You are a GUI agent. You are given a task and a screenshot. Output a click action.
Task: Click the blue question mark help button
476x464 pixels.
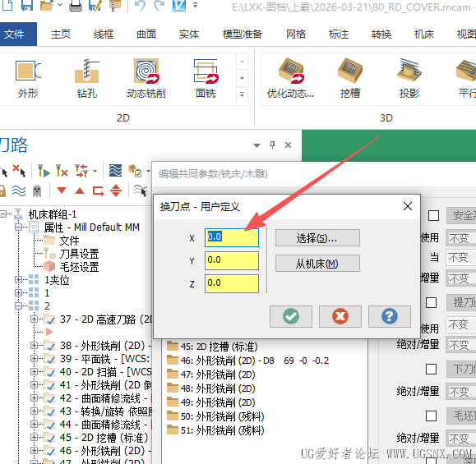tap(390, 317)
